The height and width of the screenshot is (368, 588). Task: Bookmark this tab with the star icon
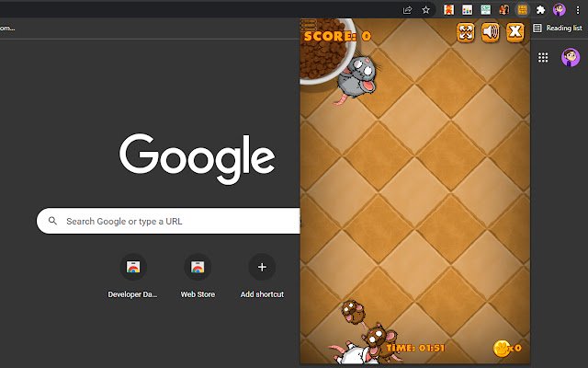click(425, 10)
